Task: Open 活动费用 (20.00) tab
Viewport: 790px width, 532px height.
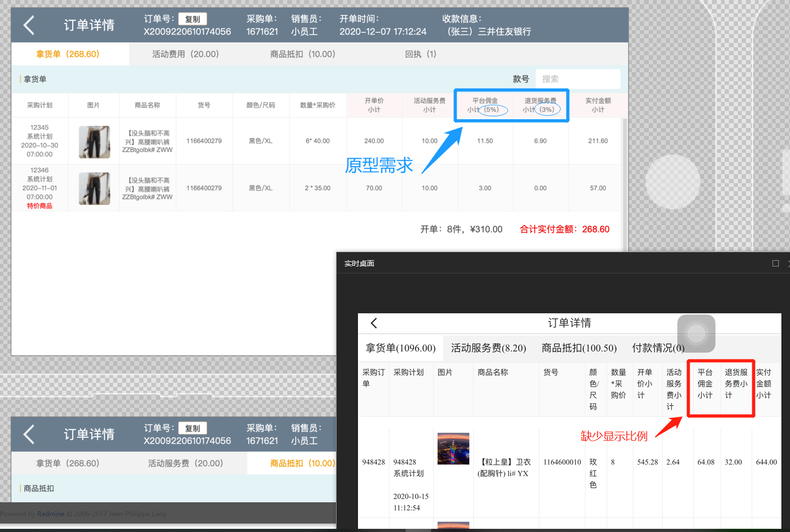Action: pos(185,54)
